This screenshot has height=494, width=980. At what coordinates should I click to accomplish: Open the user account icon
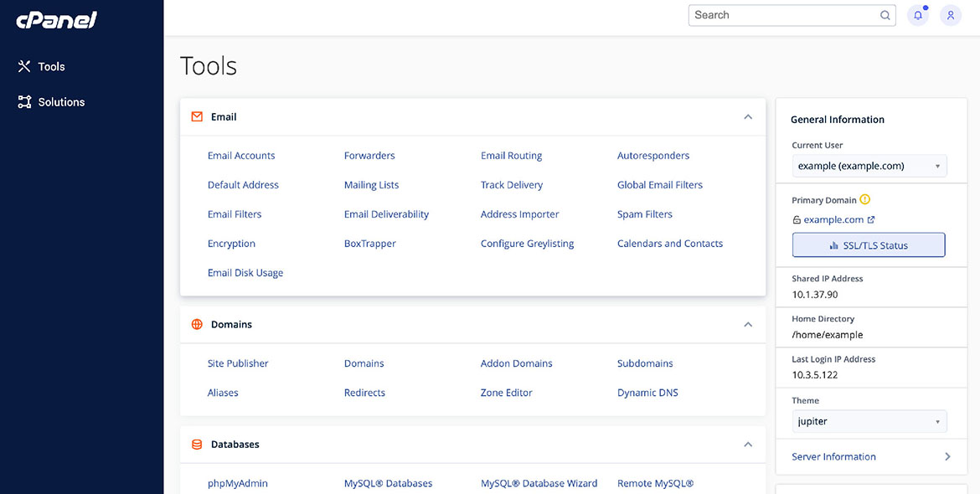tap(951, 15)
